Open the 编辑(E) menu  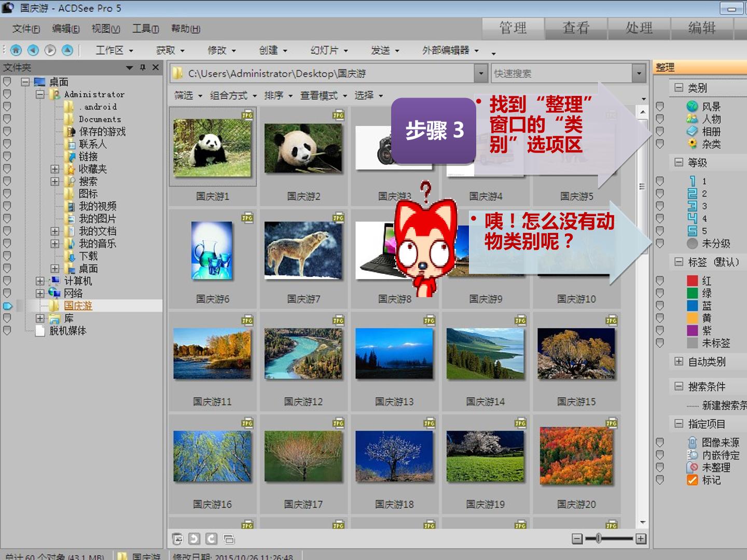click(66, 29)
